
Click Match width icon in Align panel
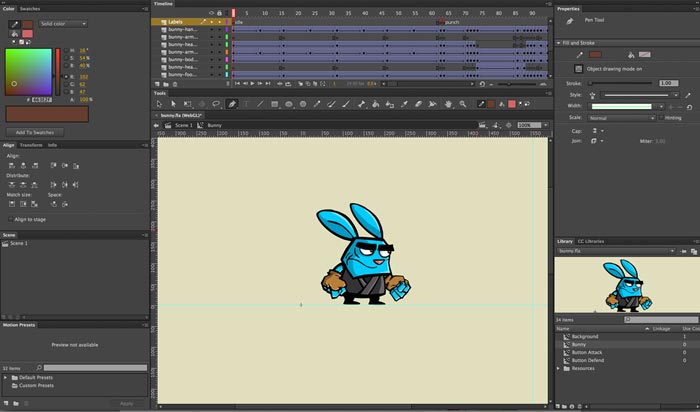tap(12, 204)
